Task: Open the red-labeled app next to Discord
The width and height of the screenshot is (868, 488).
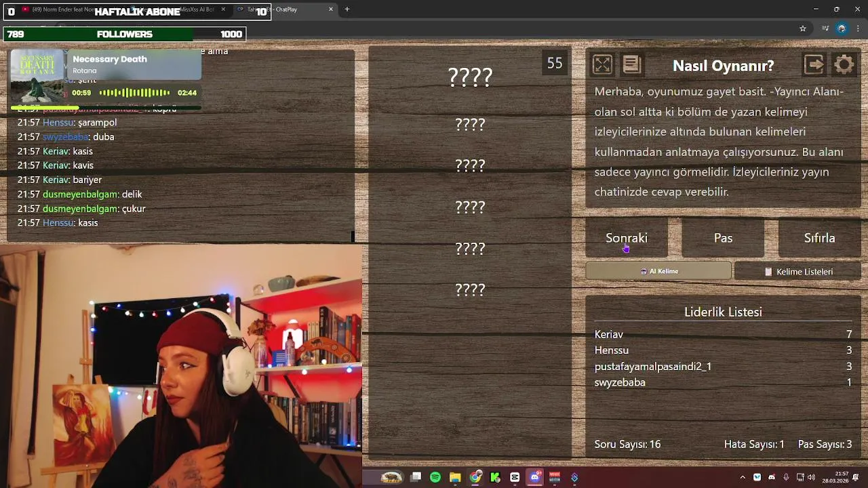Action: [x=555, y=477]
